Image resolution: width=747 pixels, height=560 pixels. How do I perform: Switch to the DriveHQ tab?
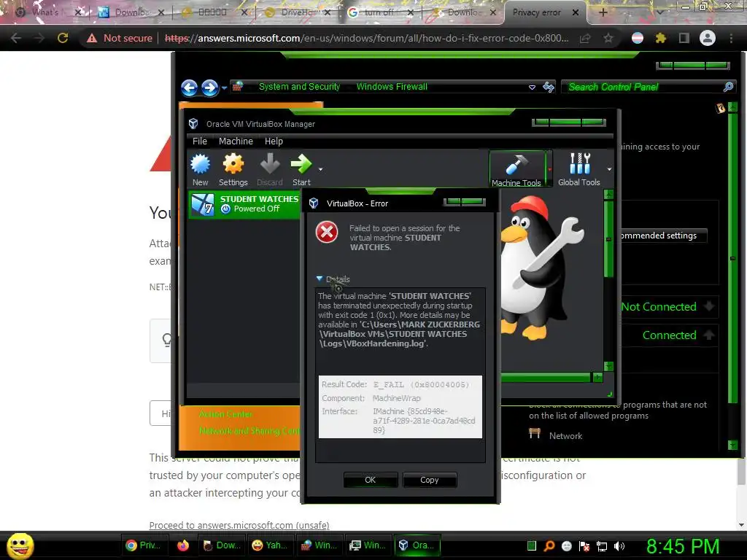point(298,12)
